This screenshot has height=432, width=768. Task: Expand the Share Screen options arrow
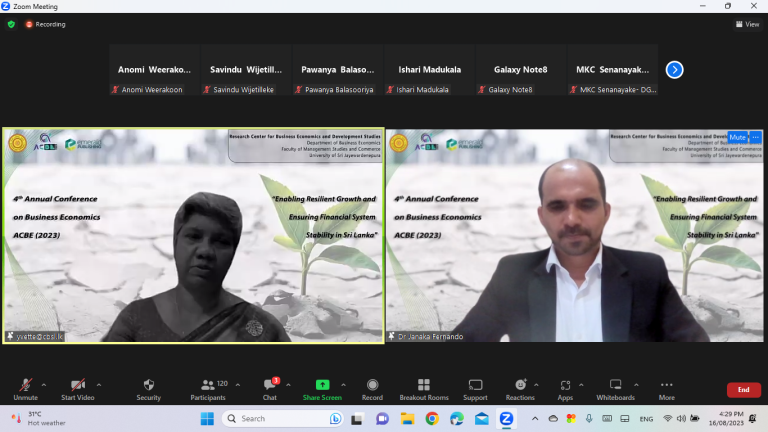pos(343,384)
